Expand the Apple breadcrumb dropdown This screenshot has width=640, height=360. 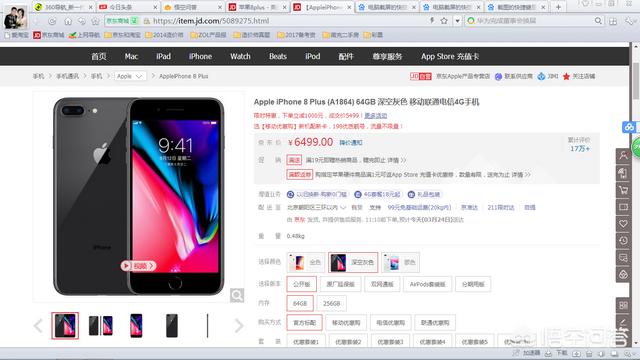tap(129, 76)
